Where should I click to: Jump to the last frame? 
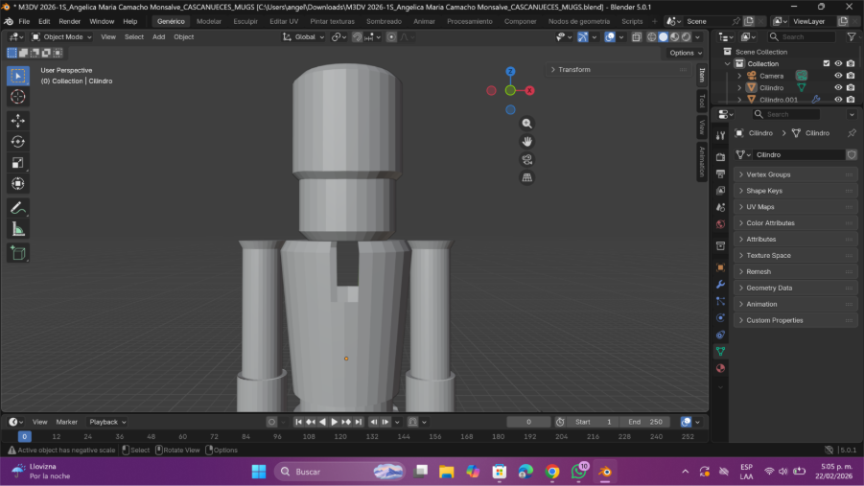pyautogui.click(x=358, y=422)
